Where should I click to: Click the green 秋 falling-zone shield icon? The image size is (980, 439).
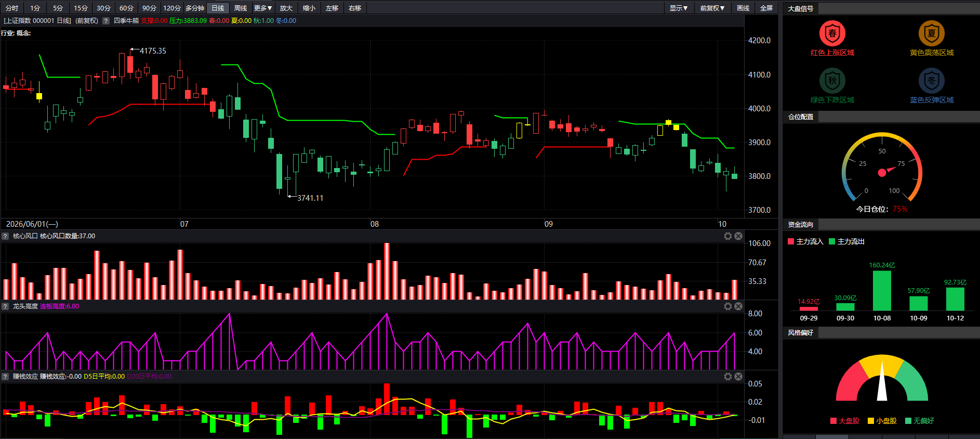[x=832, y=81]
